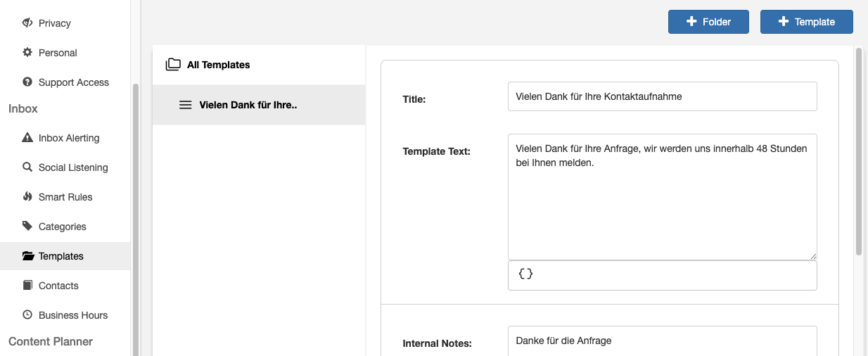
Task: Navigate to Social Listening
Action: [x=65, y=167]
